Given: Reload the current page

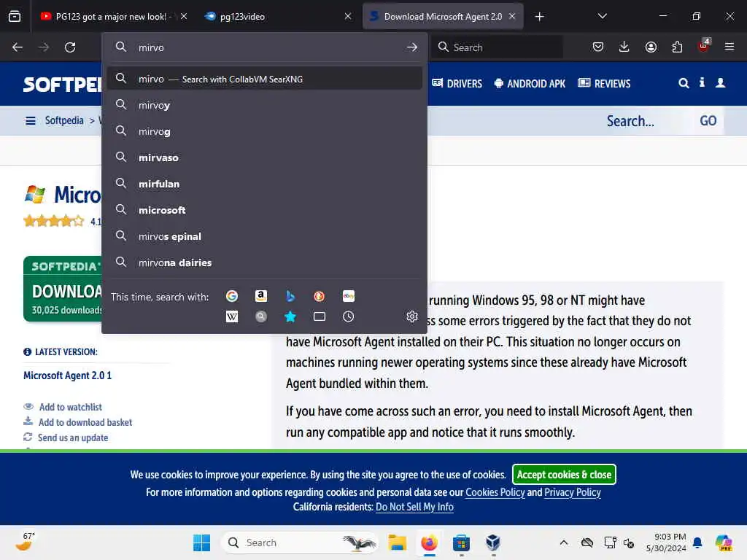Looking at the screenshot, I should click(x=70, y=47).
